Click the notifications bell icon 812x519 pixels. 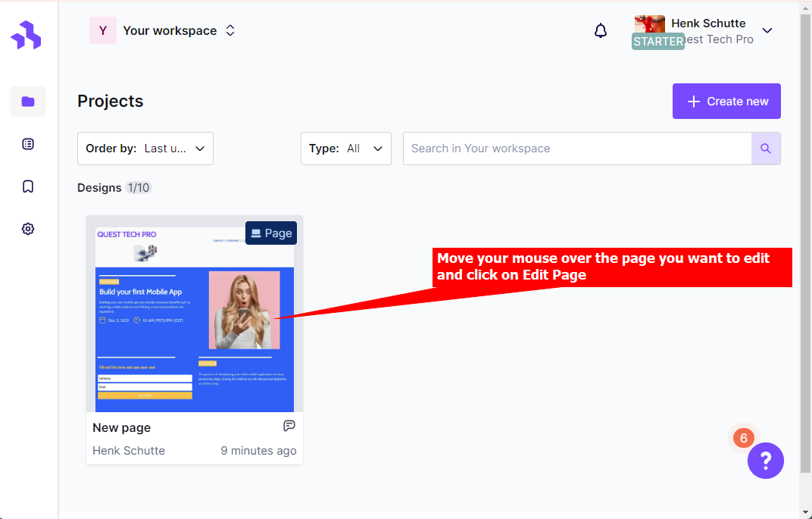point(600,31)
